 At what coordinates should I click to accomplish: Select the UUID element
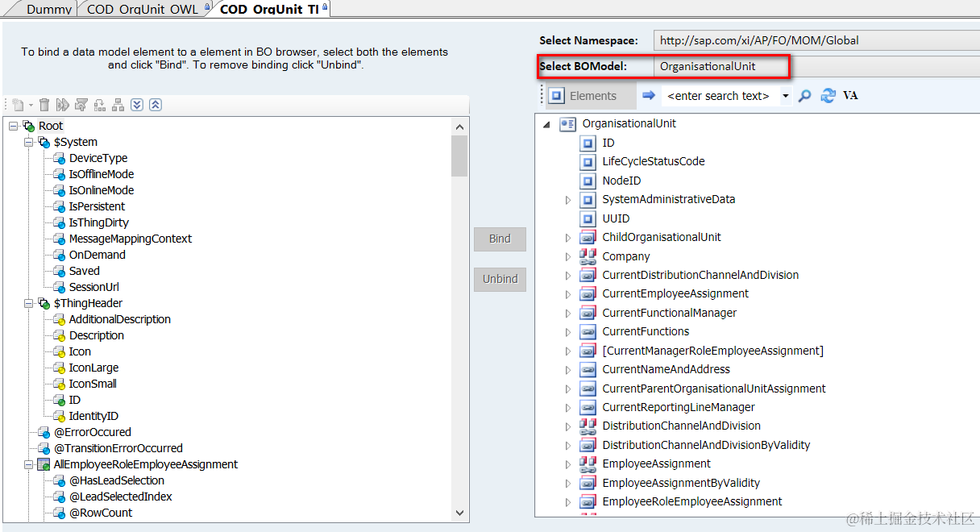pyautogui.click(x=616, y=218)
